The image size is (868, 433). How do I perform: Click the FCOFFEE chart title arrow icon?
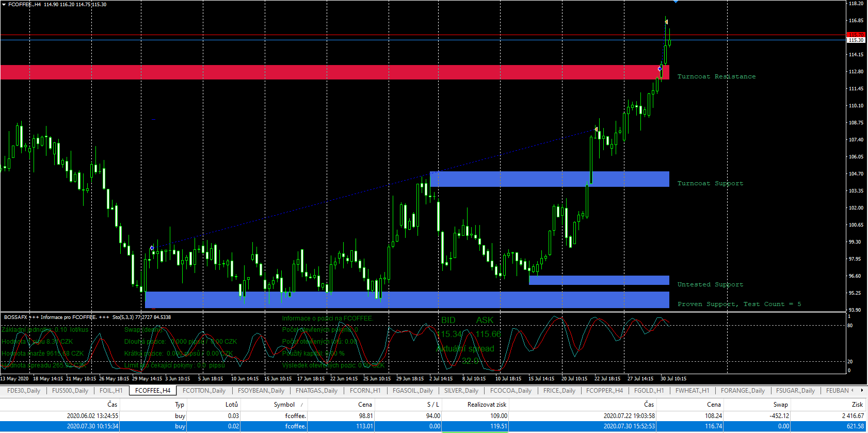tap(4, 5)
